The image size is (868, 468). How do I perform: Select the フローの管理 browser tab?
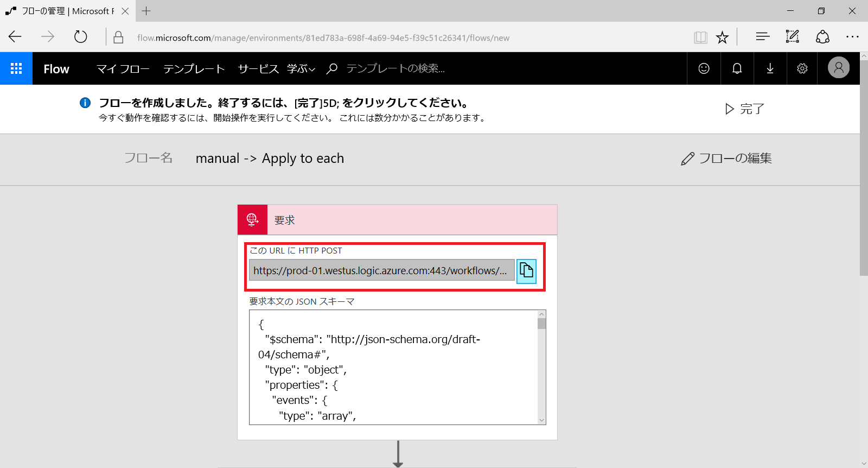67,11
